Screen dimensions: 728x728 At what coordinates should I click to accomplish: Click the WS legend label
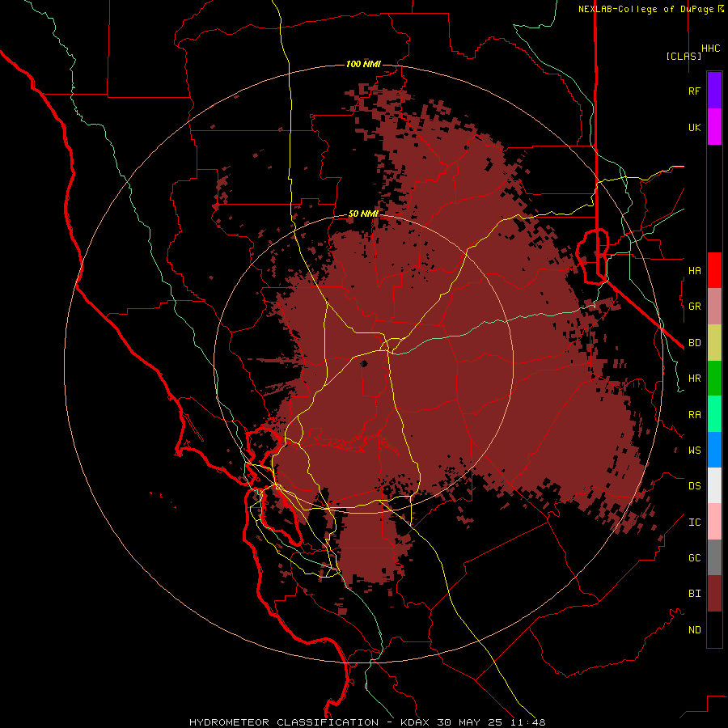coord(694,451)
